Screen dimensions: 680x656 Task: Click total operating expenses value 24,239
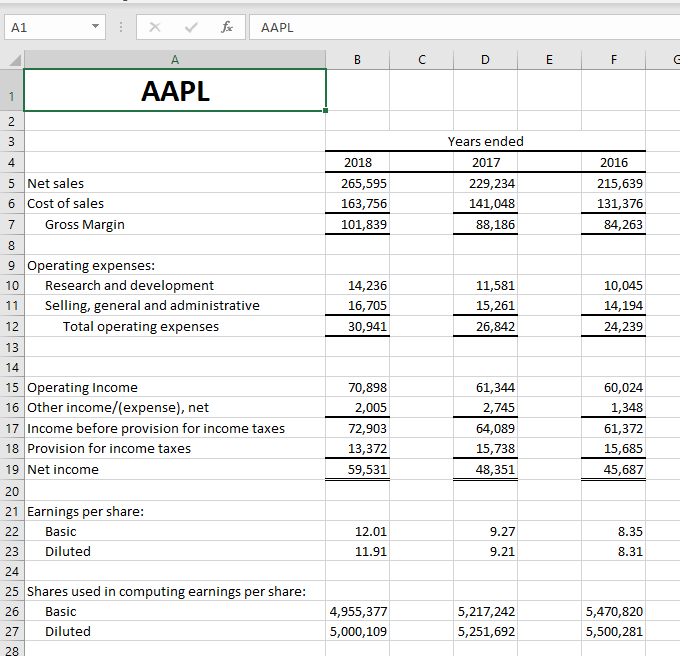coord(613,326)
